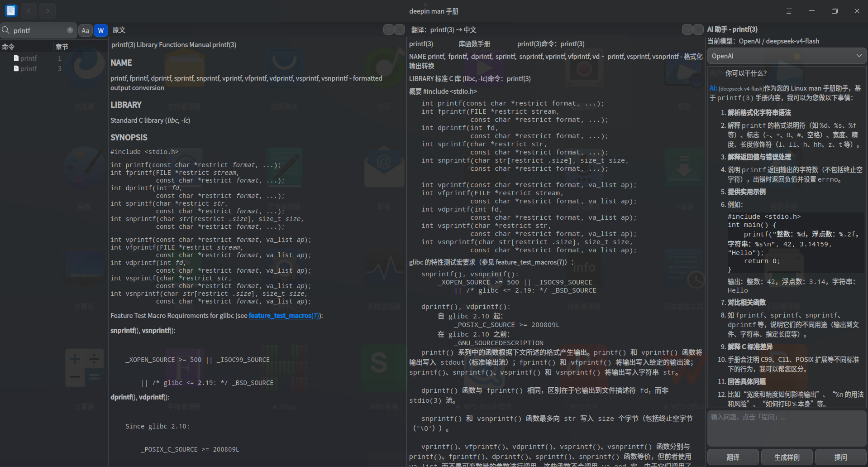Viewport: 868px width, 467px height.
Task: Clear the printf search with the x icon
Action: click(70, 30)
